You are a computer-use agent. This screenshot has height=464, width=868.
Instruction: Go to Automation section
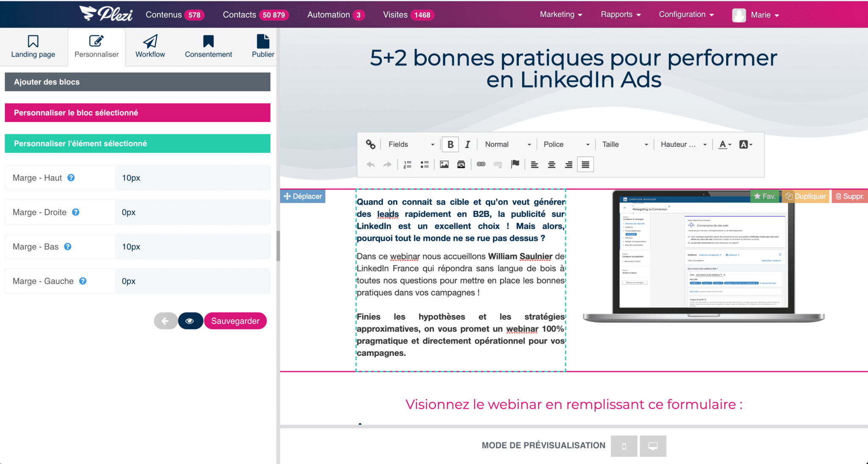(x=336, y=15)
